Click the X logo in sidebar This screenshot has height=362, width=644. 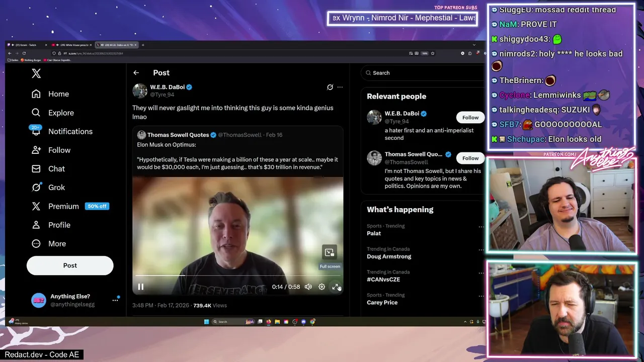click(x=36, y=73)
